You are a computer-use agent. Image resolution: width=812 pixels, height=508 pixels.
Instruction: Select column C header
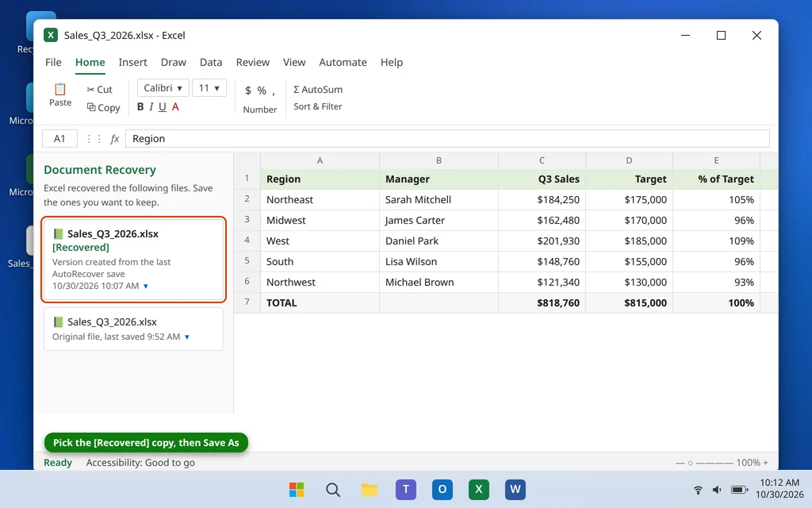pos(542,160)
